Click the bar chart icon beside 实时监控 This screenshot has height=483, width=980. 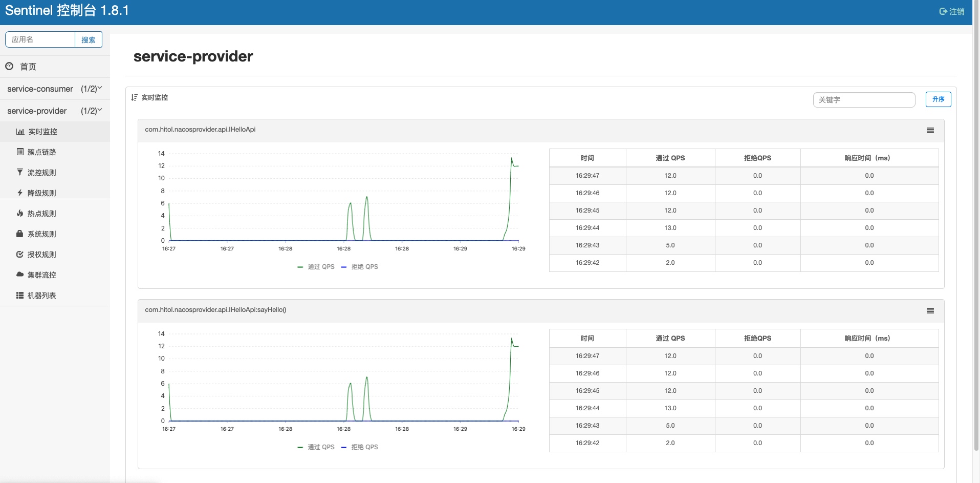20,132
